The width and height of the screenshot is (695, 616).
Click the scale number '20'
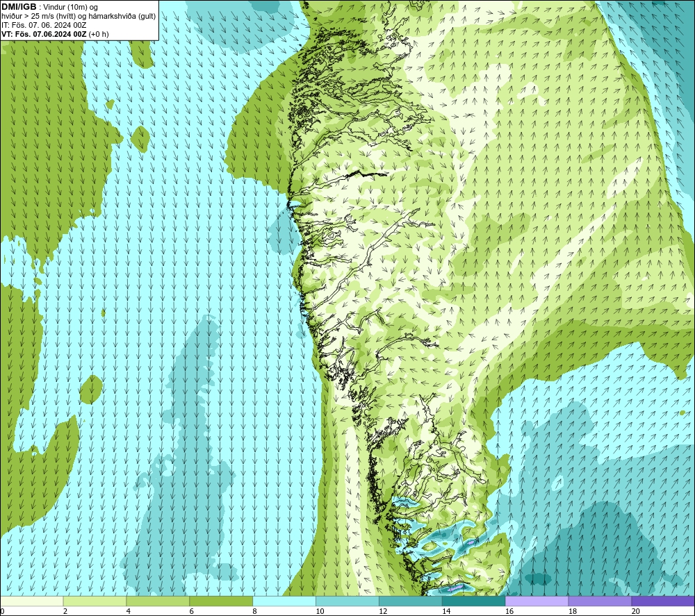(636, 611)
